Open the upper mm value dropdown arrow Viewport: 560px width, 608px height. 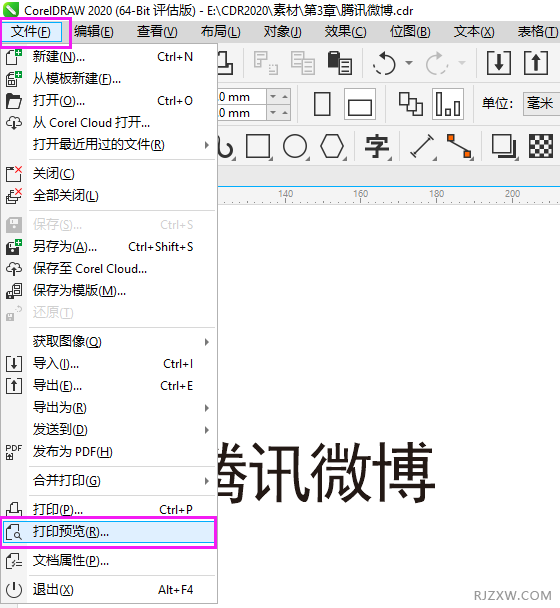273,96
